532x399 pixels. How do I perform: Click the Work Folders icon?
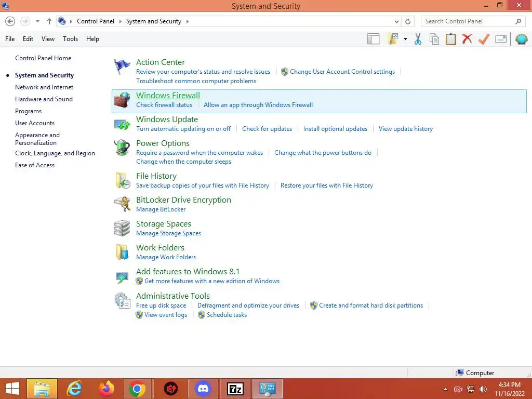point(122,252)
